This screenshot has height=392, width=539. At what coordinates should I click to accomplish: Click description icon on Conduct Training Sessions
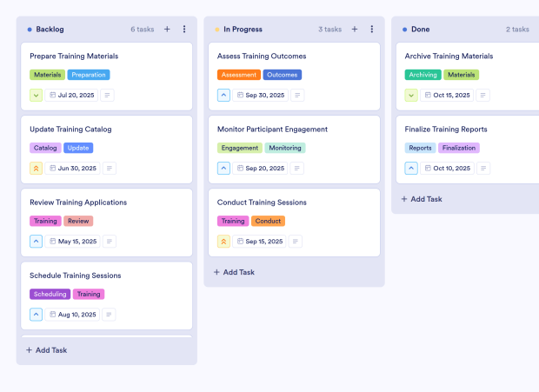296,241
